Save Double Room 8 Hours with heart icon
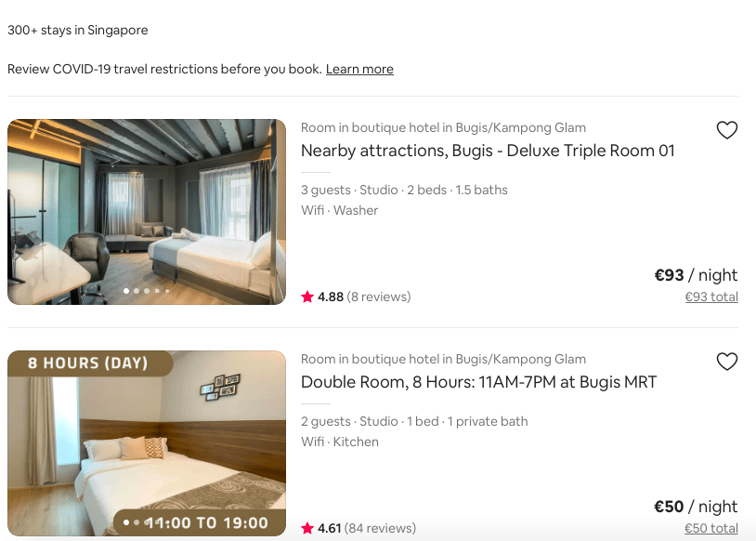The height and width of the screenshot is (541, 756). [726, 362]
